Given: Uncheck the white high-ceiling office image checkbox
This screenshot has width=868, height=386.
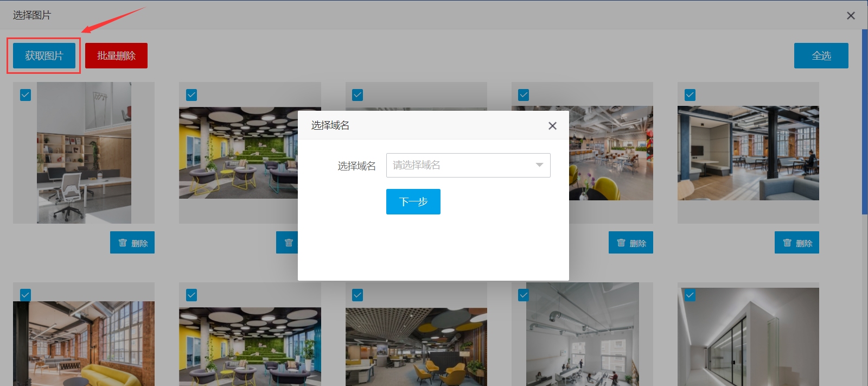Looking at the screenshot, I should (x=524, y=295).
